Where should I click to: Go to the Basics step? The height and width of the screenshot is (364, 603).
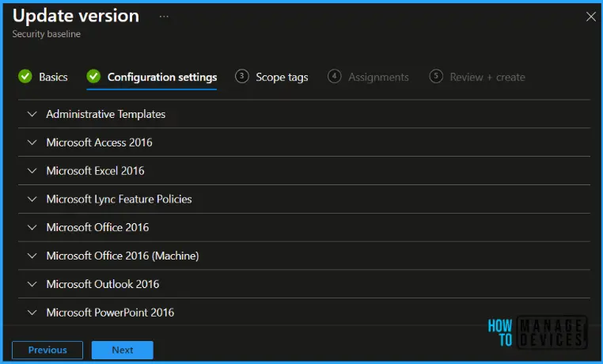point(43,77)
